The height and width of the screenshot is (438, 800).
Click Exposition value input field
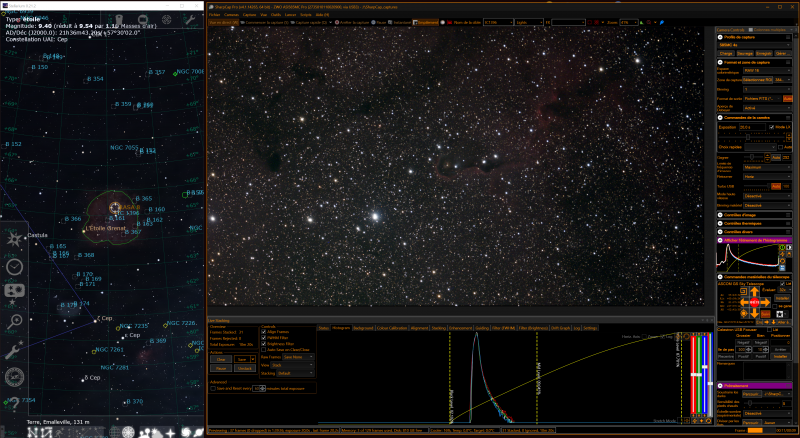coord(753,127)
